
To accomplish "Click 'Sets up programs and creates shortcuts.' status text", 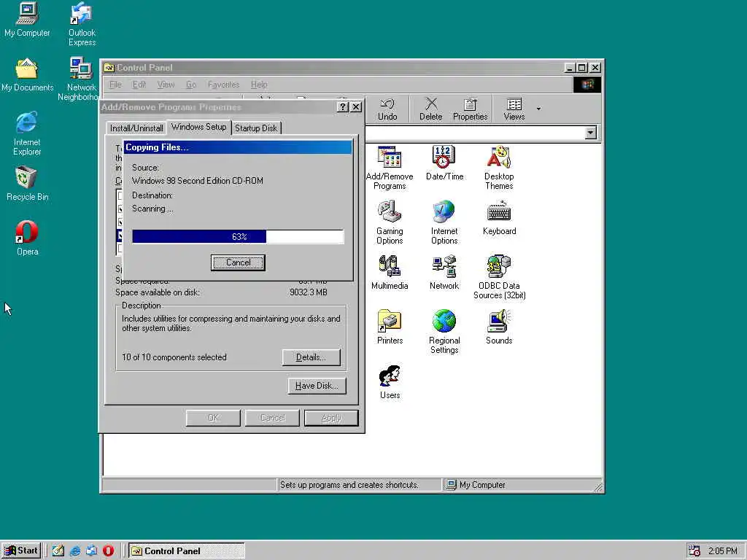I will [349, 485].
